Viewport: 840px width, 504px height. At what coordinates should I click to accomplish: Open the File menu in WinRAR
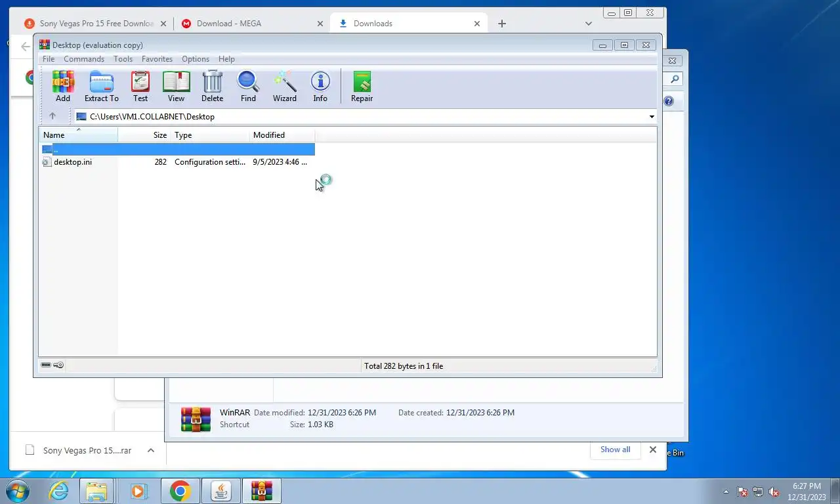click(49, 59)
